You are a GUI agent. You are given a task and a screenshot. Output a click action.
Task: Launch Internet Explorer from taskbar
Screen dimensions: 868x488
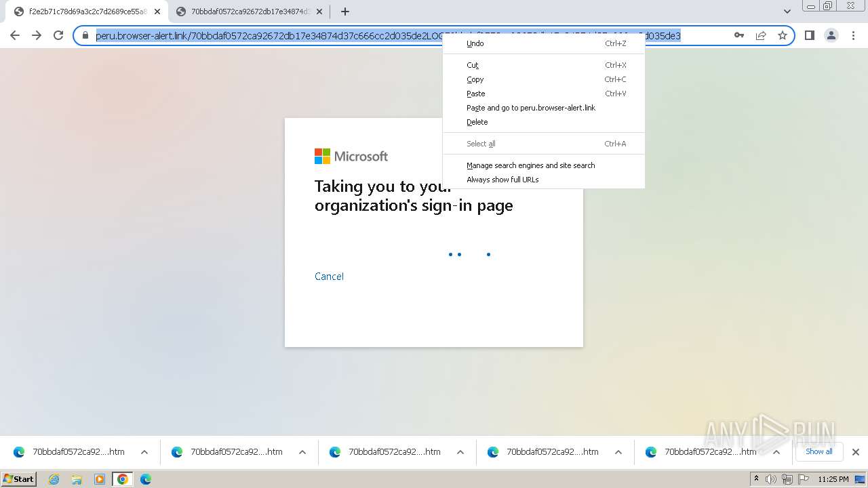[x=54, y=479]
